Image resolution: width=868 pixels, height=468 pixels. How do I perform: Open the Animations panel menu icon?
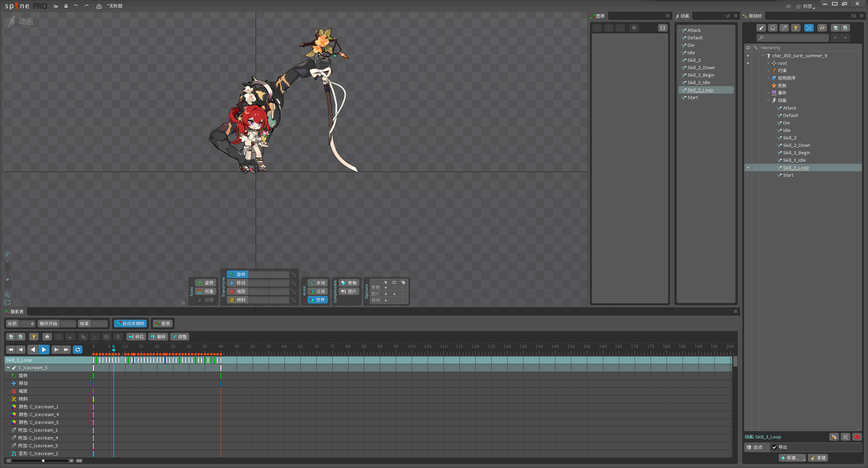coord(735,16)
